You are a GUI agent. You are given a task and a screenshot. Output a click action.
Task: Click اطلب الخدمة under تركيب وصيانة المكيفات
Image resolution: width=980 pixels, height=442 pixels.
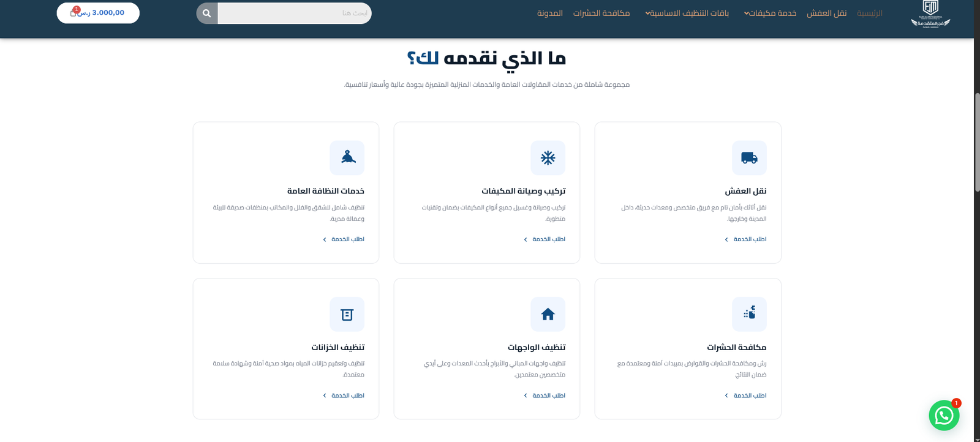coord(545,239)
